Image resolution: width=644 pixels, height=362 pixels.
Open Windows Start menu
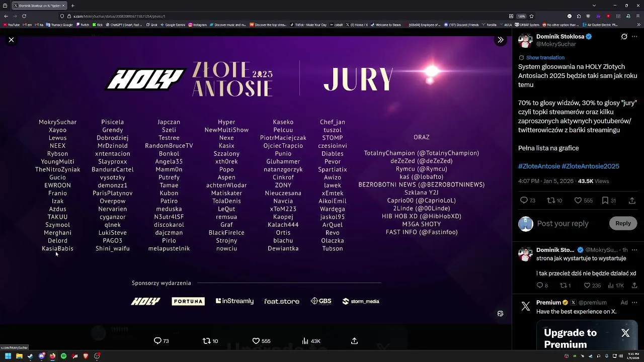pos(8,356)
